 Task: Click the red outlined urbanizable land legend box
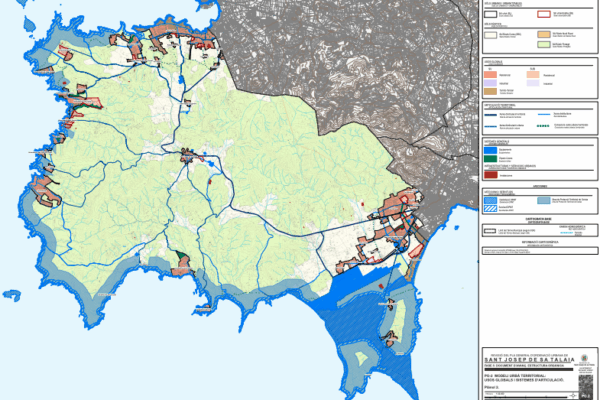pyautogui.click(x=544, y=15)
